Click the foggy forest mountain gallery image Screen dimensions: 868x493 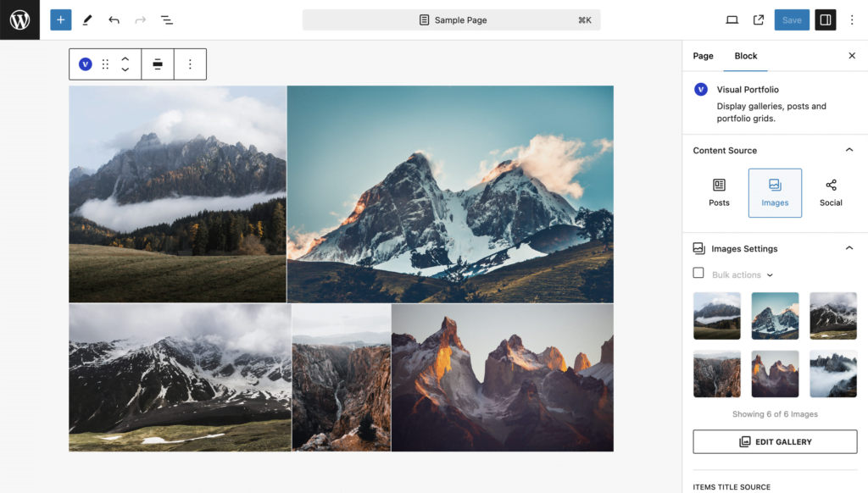point(178,194)
